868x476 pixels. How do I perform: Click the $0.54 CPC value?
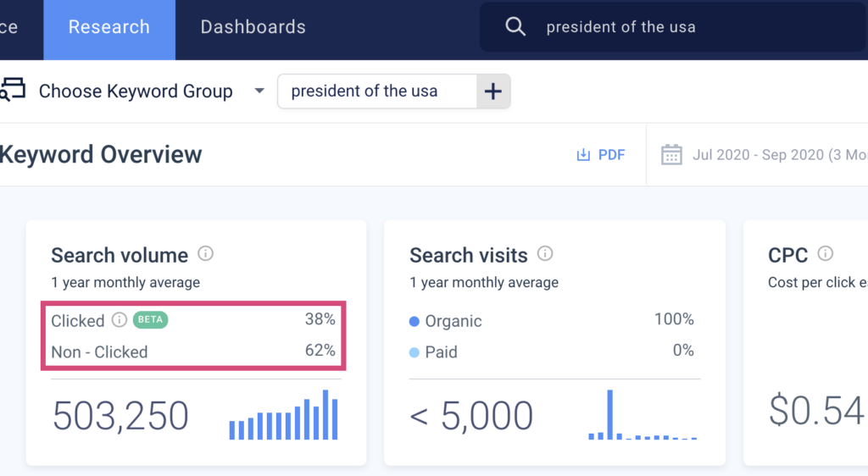[816, 411]
